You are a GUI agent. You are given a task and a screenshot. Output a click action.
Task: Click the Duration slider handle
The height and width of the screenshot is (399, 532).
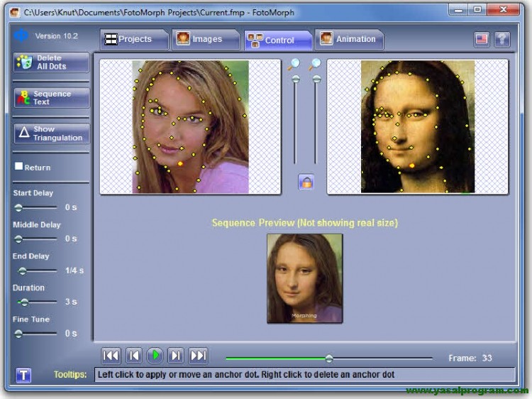23,302
